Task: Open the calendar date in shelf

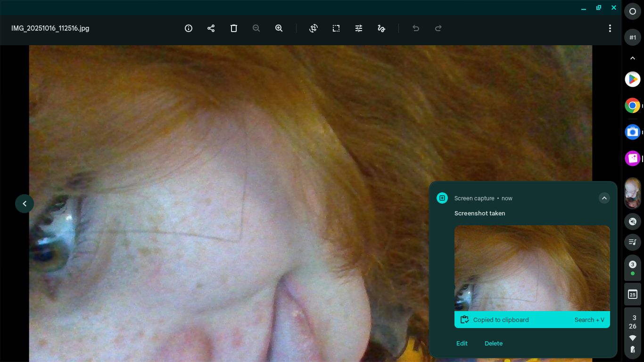Action: [x=633, y=295]
